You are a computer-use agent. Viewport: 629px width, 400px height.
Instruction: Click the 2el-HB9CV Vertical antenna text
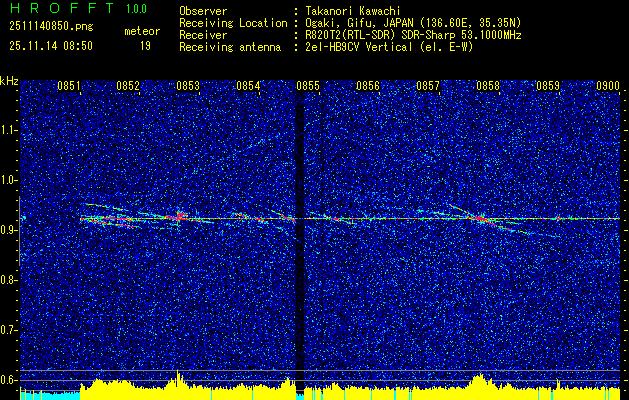click(x=389, y=47)
